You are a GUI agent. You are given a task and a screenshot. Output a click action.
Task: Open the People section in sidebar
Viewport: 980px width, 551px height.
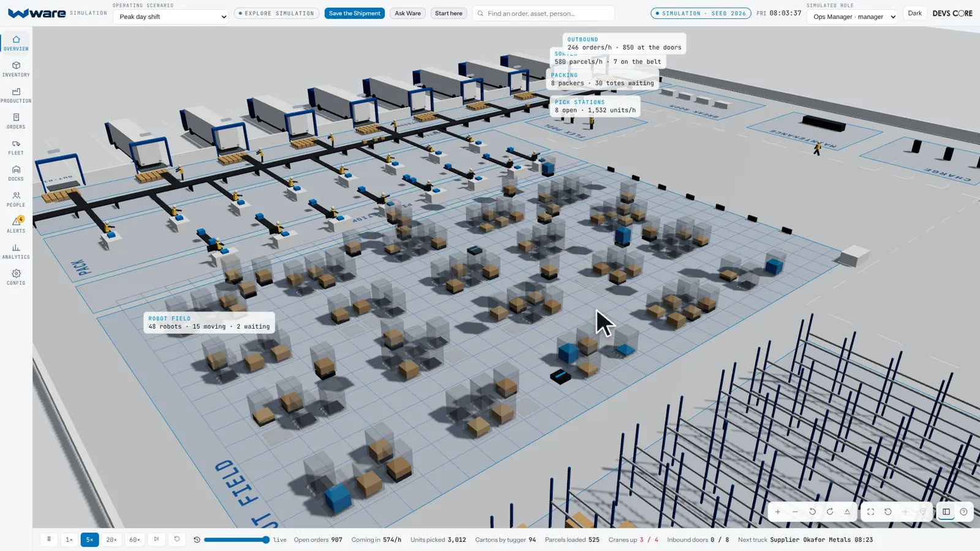tap(16, 199)
